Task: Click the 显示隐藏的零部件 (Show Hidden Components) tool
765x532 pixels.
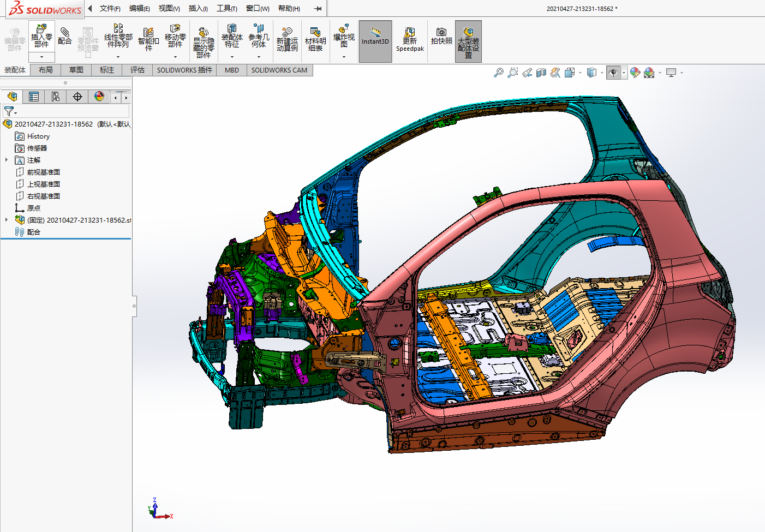Action: tap(204, 41)
